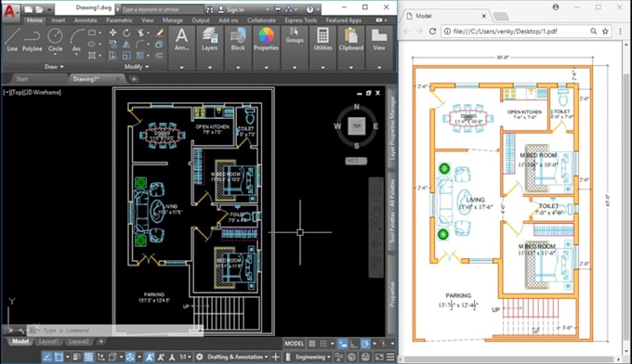Select the Mirror tool

(126, 44)
